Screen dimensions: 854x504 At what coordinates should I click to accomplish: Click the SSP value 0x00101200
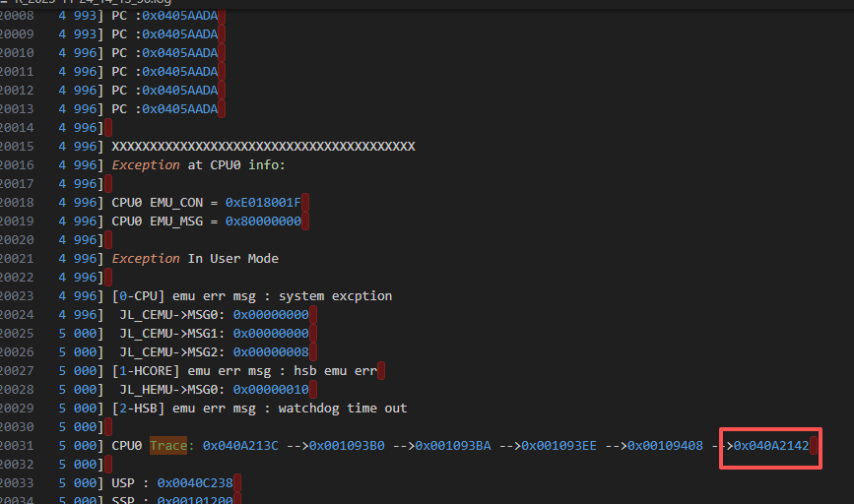click(x=195, y=500)
